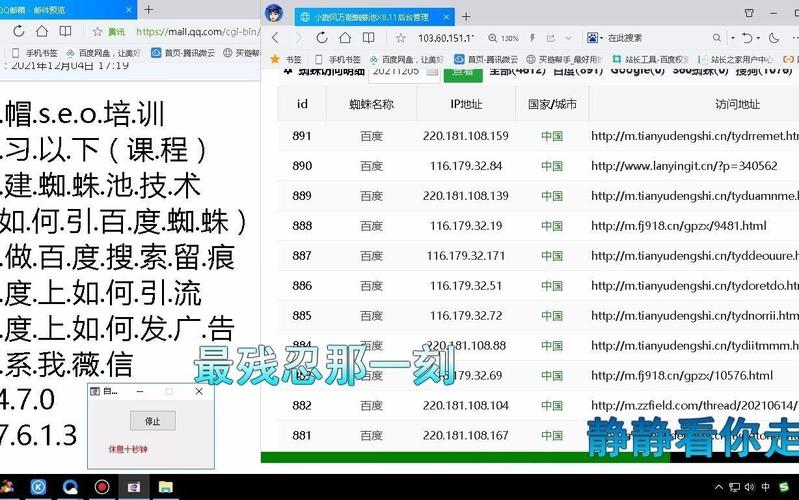Click IP address 220.181.108.159

(466, 136)
